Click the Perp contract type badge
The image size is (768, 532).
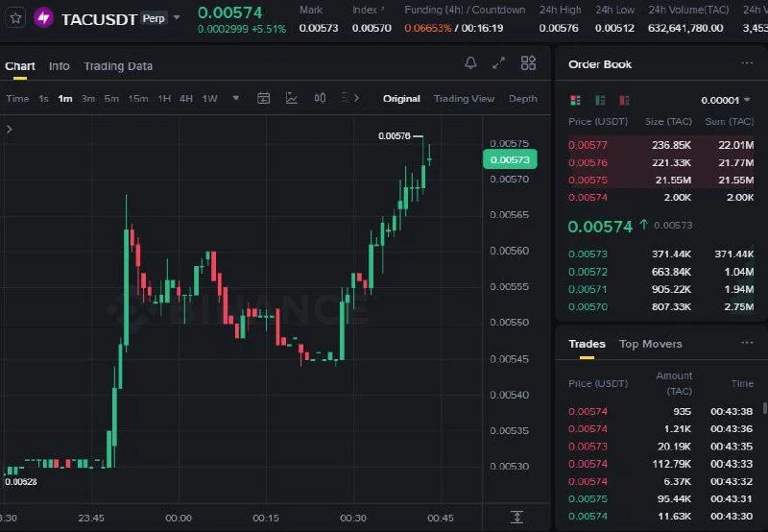click(x=154, y=18)
